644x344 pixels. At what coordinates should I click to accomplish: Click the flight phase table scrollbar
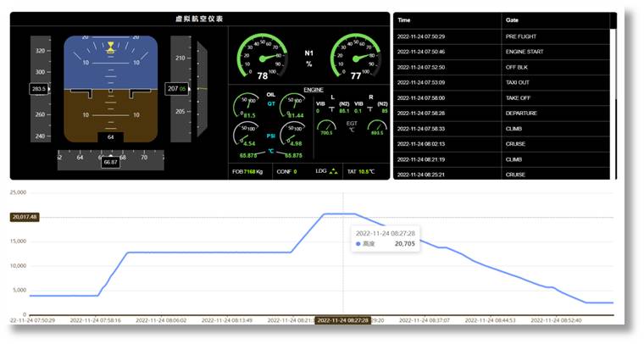pos(613,93)
